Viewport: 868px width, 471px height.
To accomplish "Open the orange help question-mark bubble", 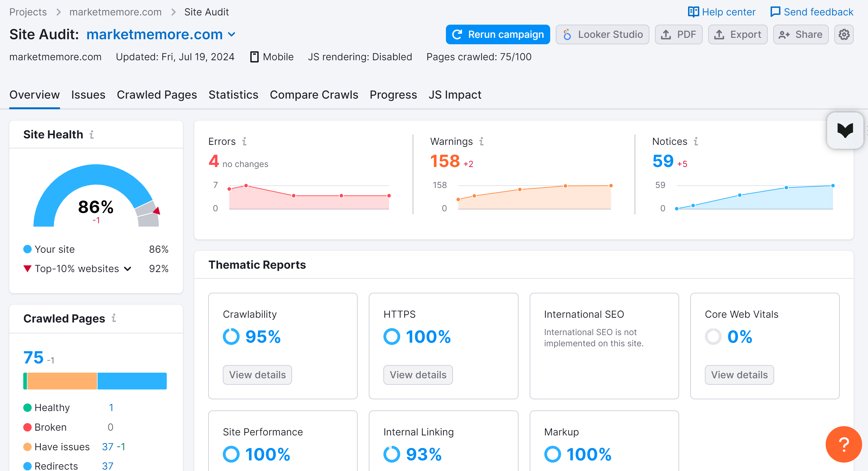I will [843, 444].
